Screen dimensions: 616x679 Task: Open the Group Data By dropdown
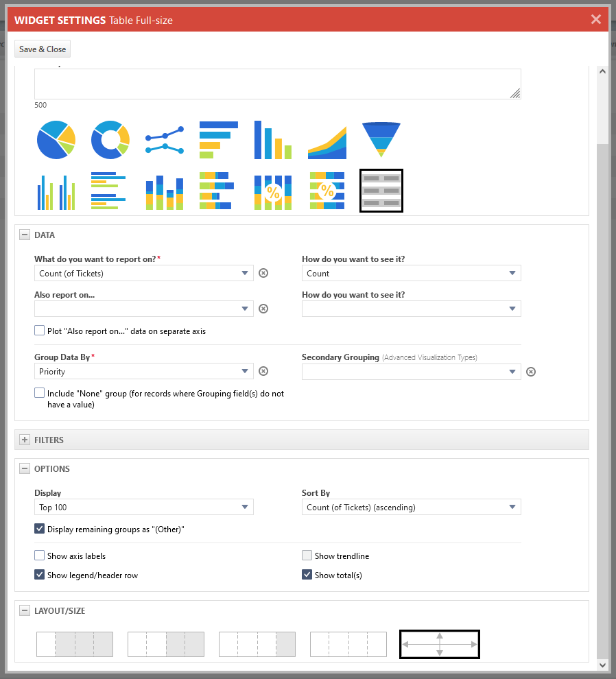[x=144, y=371]
